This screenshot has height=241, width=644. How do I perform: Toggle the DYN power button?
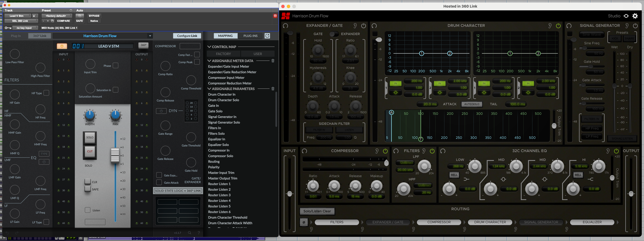click(161, 111)
